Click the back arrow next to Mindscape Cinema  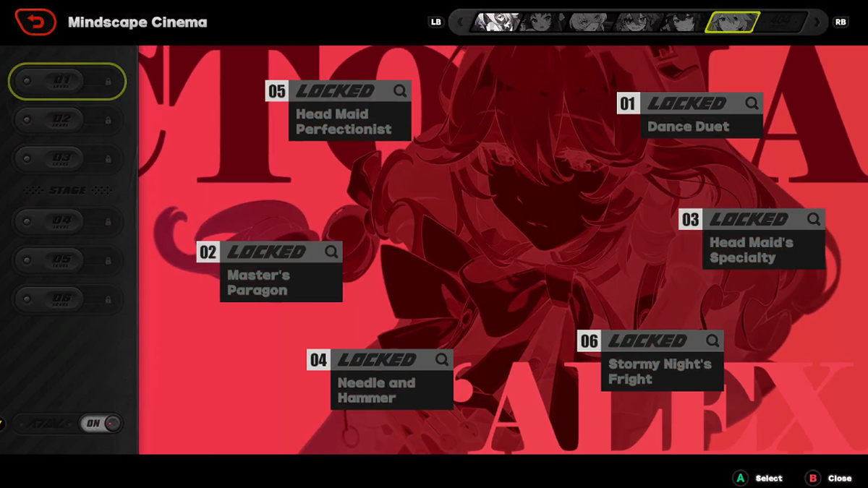tap(35, 22)
